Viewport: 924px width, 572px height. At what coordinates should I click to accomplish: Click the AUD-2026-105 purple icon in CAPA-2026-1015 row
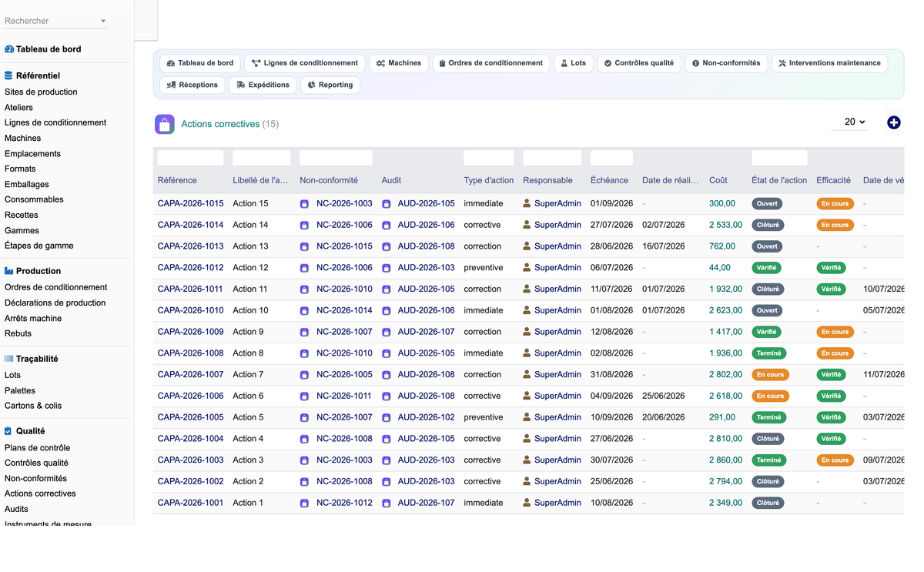386,204
